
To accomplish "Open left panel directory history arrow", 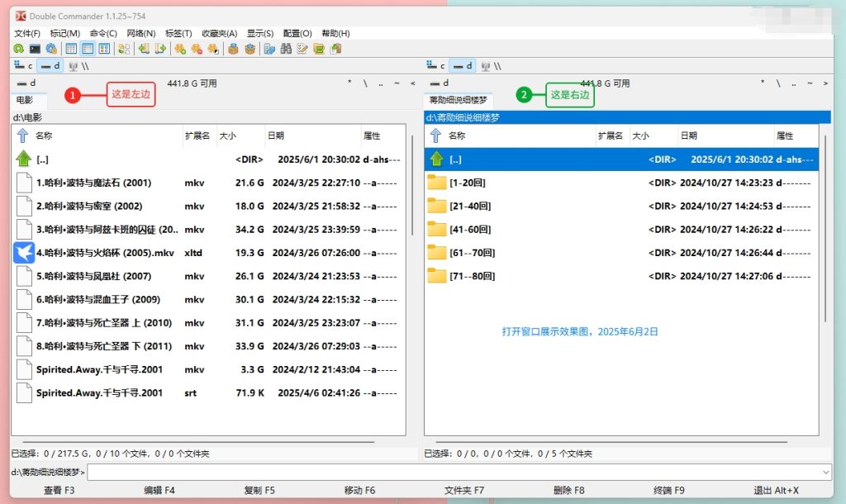I will tap(413, 82).
